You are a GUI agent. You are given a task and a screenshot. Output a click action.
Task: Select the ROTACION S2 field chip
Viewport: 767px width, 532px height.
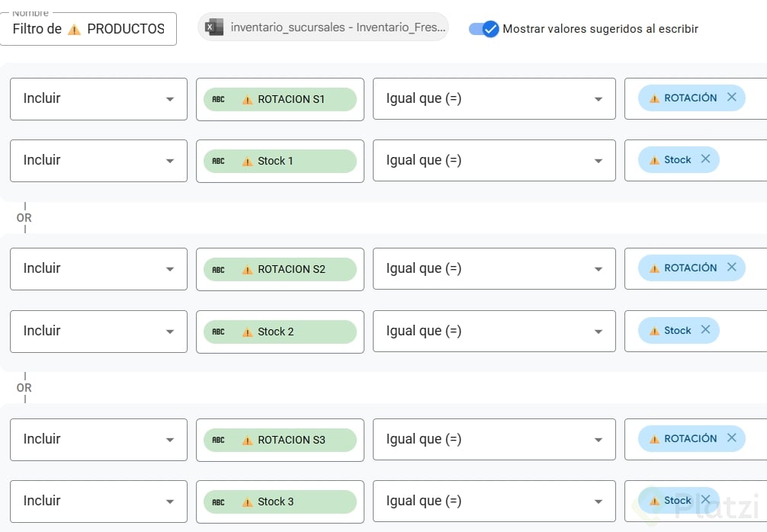290,269
